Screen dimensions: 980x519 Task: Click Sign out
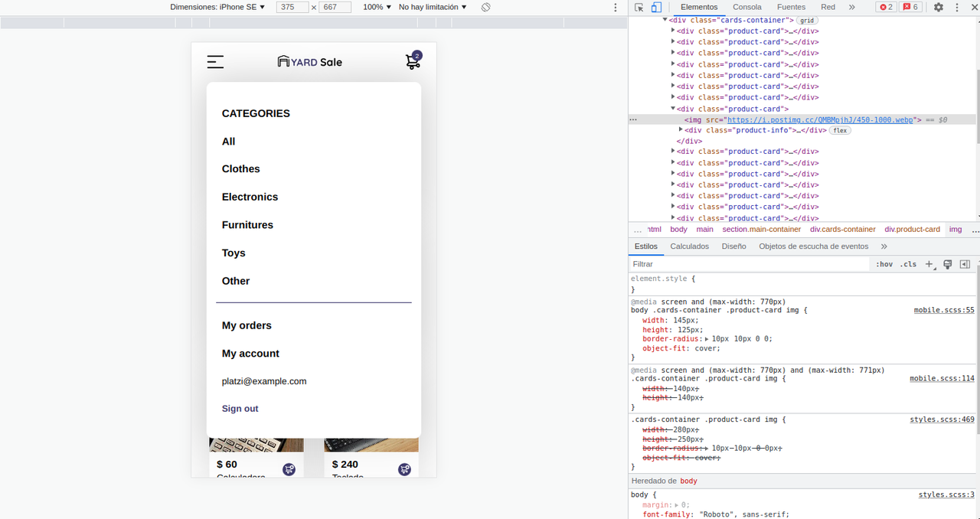(x=240, y=409)
